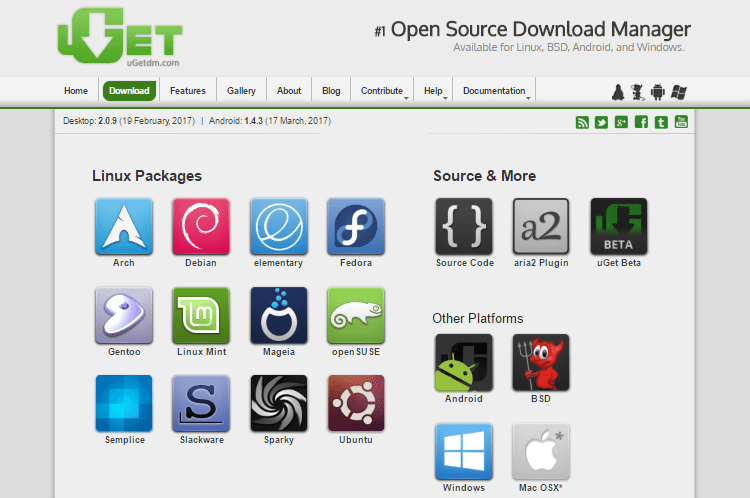Open the Tumblr social icon

pyautogui.click(x=661, y=122)
